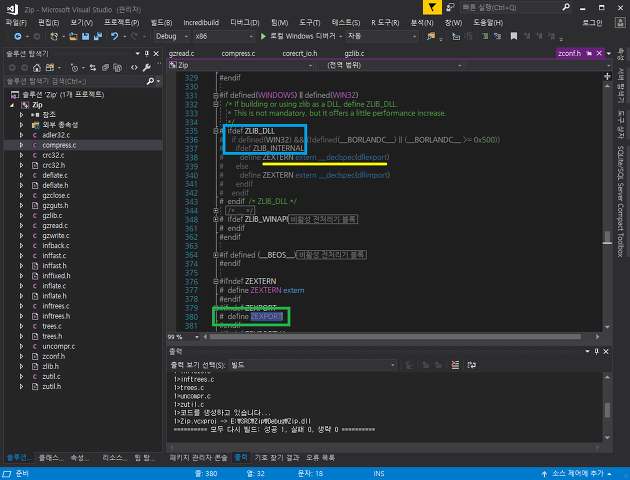The width and height of the screenshot is (630, 480).
Task: Toggle word wrap icon in output panel
Action: 472,365
